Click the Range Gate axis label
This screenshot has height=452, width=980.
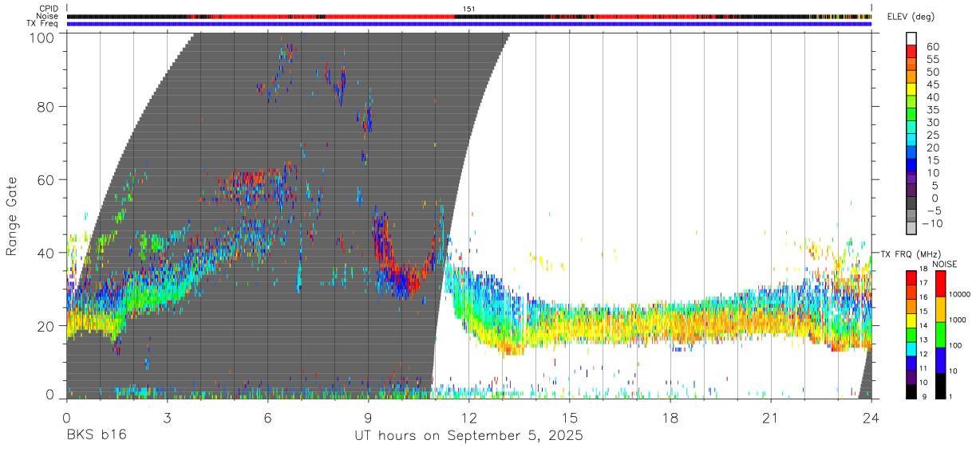pyautogui.click(x=13, y=215)
